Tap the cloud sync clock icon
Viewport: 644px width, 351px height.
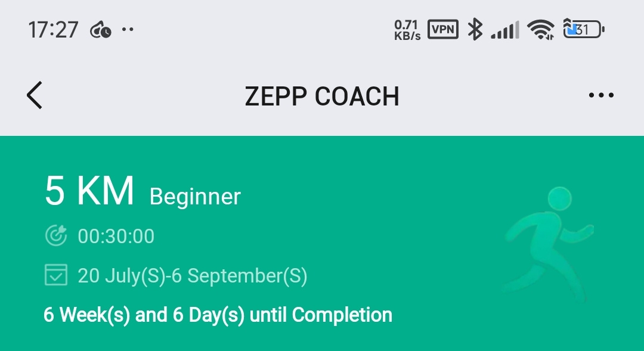click(x=101, y=30)
